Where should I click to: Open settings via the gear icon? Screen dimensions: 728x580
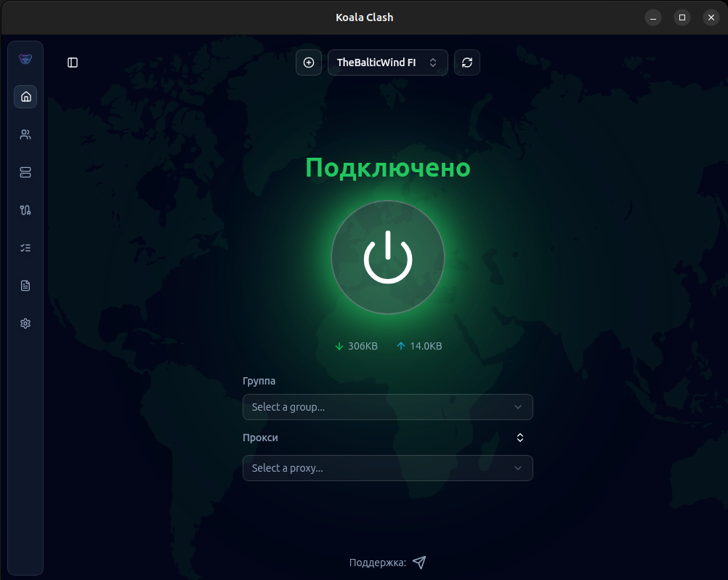point(25,323)
